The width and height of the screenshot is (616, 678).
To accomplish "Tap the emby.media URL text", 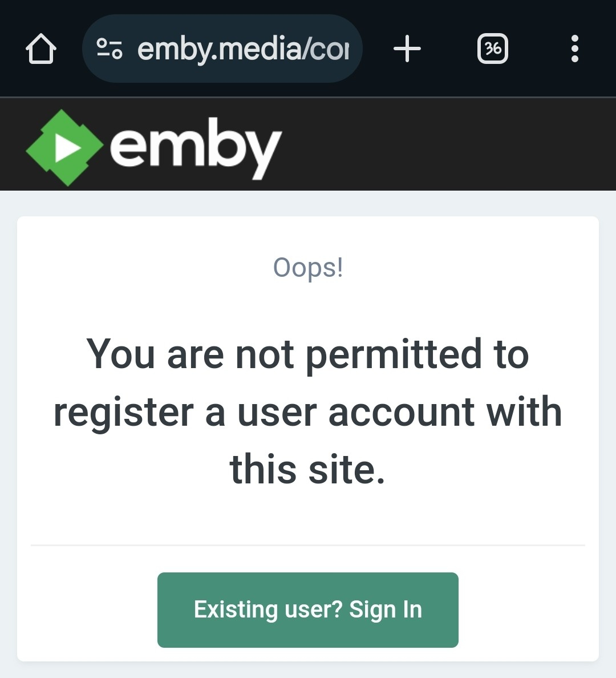I will pos(243,49).
